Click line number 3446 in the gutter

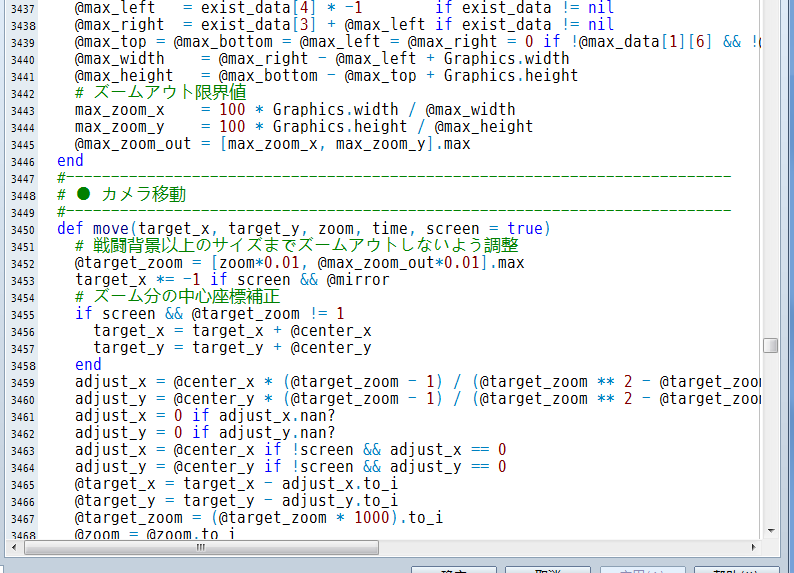(23, 162)
